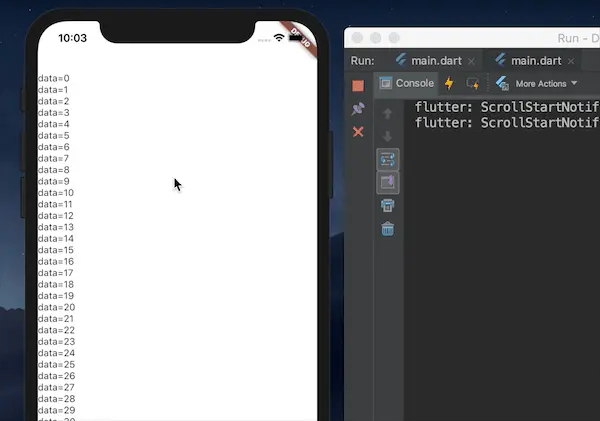Click the print console icon

[x=388, y=206]
